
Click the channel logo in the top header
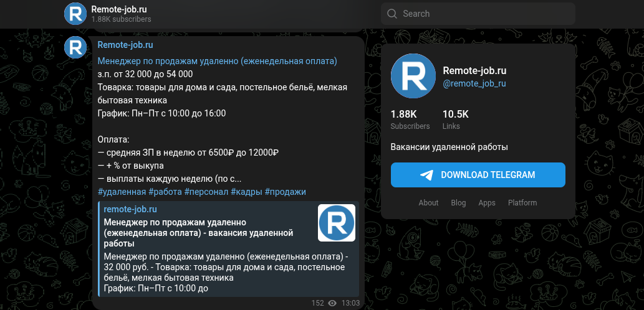pyautogui.click(x=75, y=14)
